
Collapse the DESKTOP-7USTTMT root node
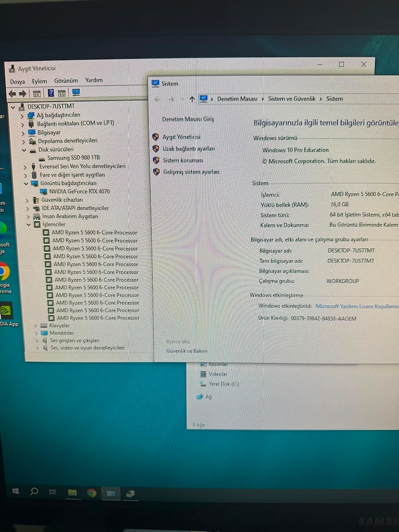(x=13, y=107)
